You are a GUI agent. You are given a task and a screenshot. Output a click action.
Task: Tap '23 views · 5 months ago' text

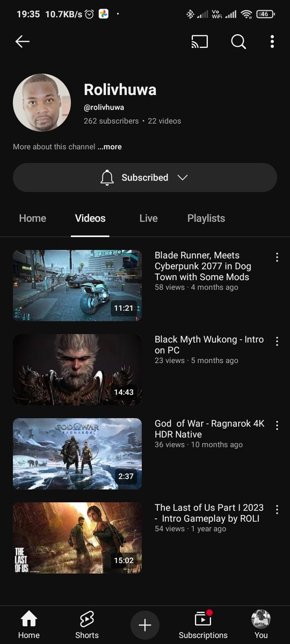(197, 361)
